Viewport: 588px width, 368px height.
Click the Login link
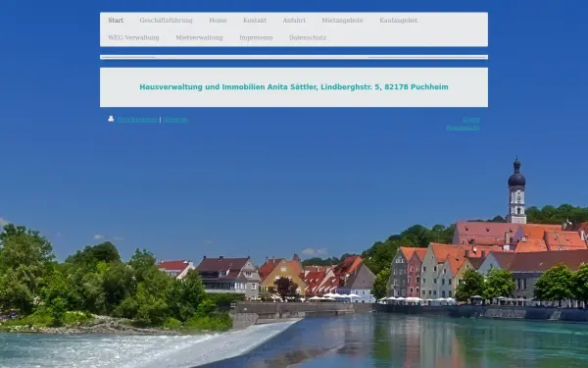[471, 120]
